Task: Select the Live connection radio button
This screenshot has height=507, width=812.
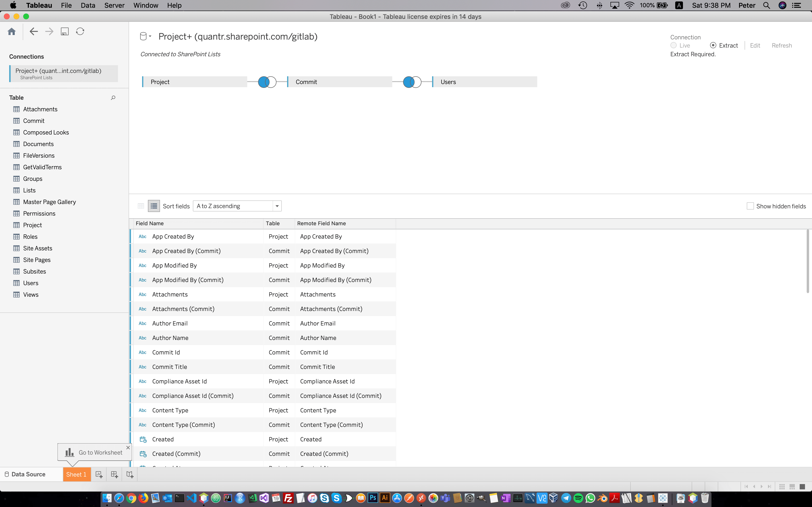Action: pos(674,45)
